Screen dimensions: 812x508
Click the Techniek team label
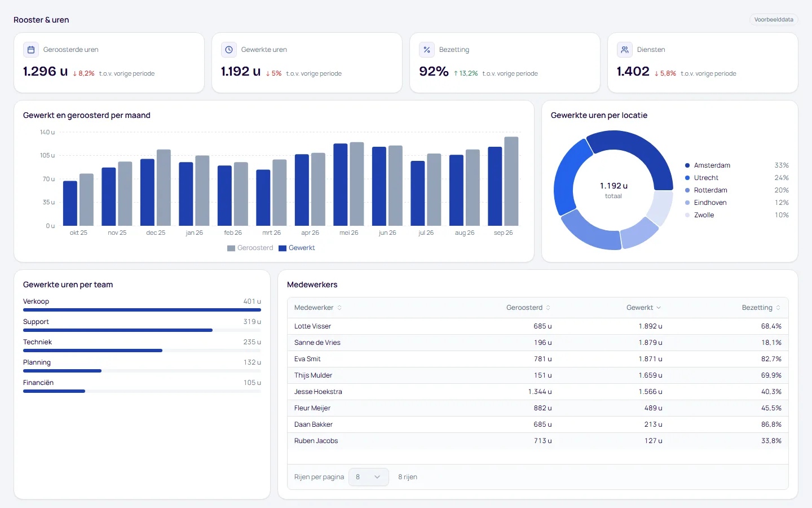click(x=37, y=342)
